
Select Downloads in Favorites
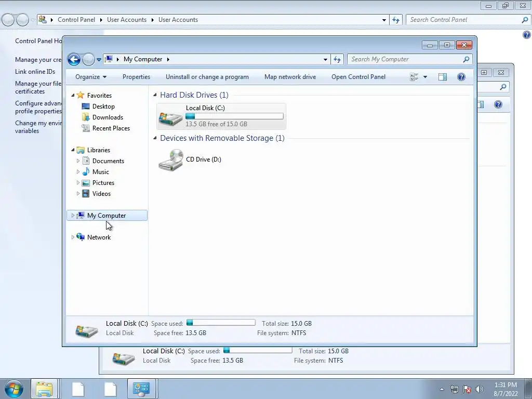(108, 117)
